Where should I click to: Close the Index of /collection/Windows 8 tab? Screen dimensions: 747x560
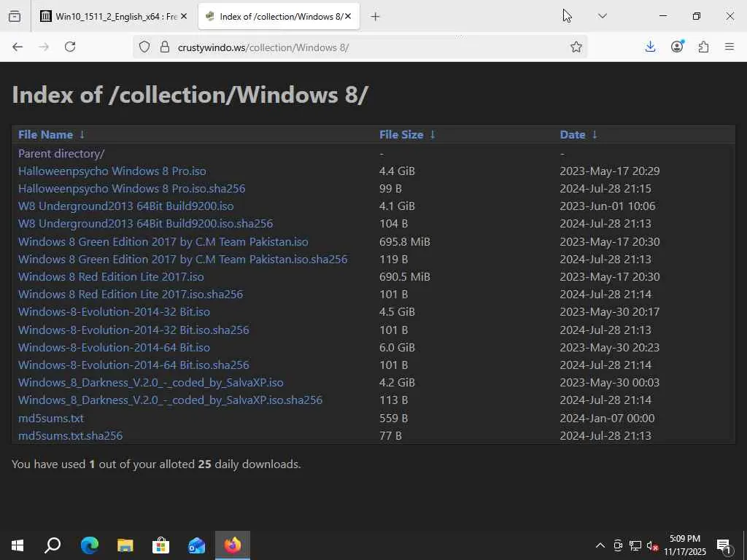point(348,16)
